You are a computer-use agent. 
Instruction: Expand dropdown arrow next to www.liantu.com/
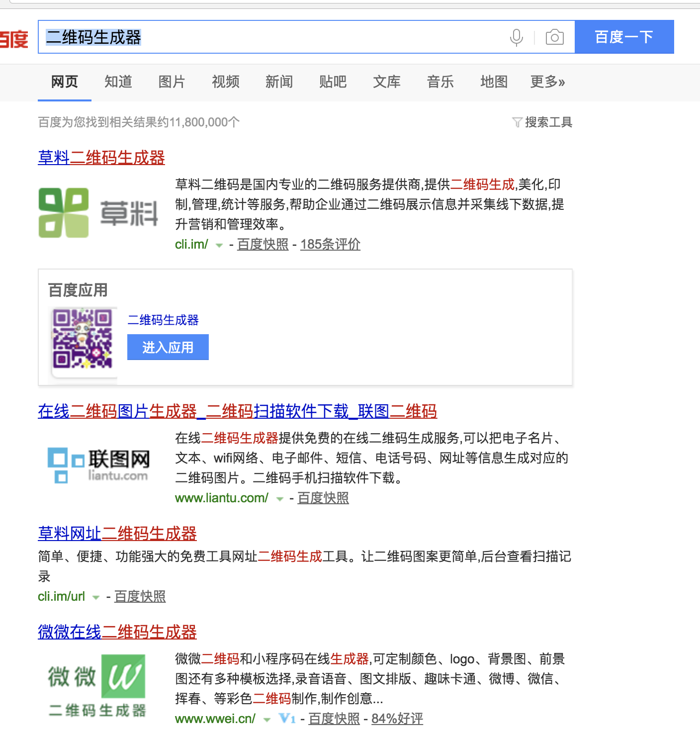click(279, 499)
